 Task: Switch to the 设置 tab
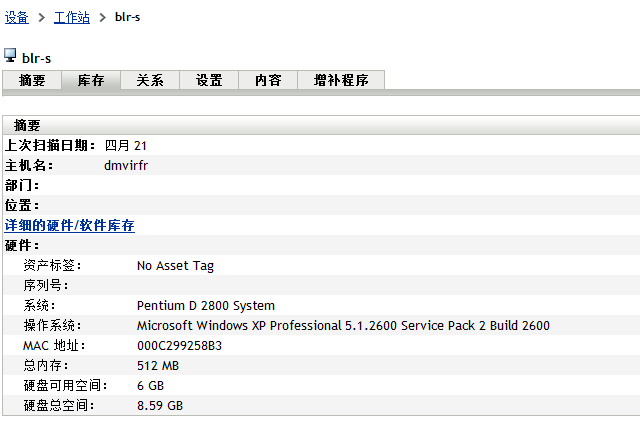(209, 81)
